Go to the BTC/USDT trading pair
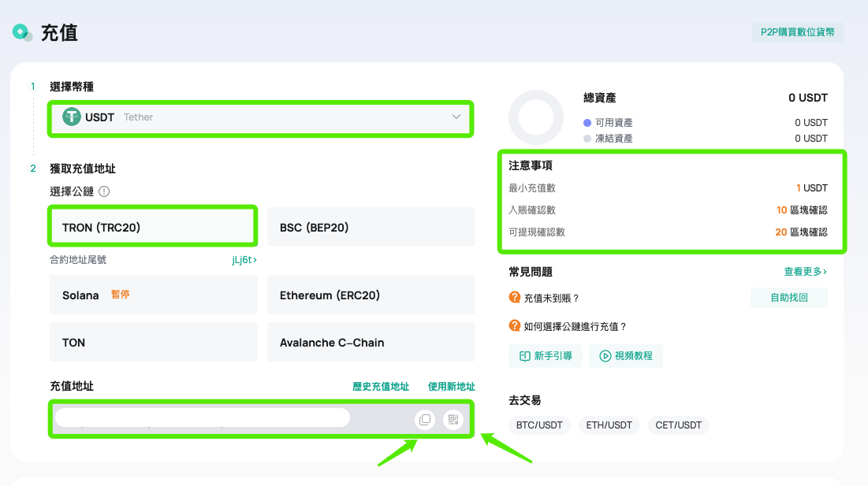The height and width of the screenshot is (486, 868). click(539, 425)
